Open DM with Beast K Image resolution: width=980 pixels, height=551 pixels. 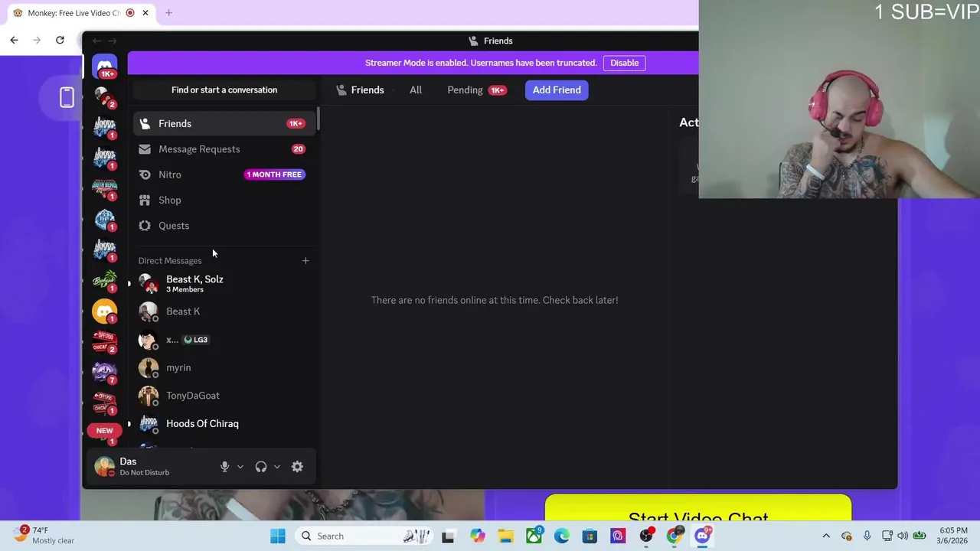coord(224,311)
